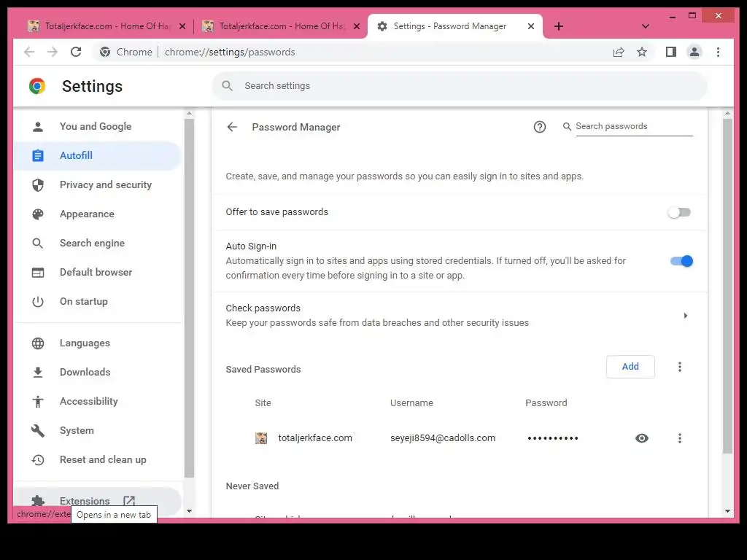Close the first Totaljerkface.com tab
747x560 pixels.
(x=182, y=26)
